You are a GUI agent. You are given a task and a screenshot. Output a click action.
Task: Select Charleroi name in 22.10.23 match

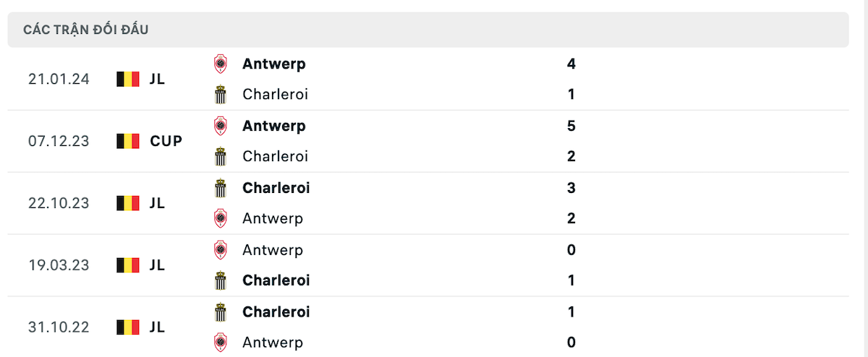tap(276, 188)
